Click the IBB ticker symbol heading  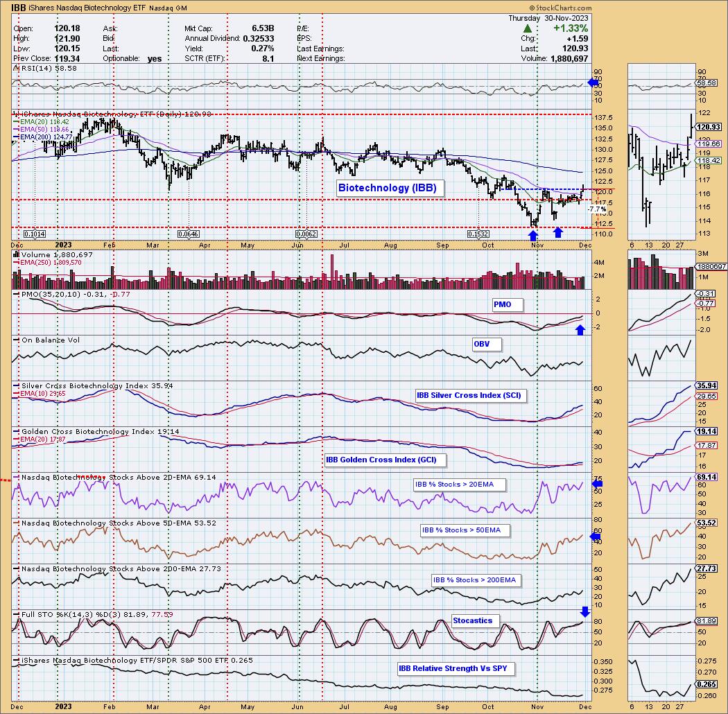click(x=19, y=8)
